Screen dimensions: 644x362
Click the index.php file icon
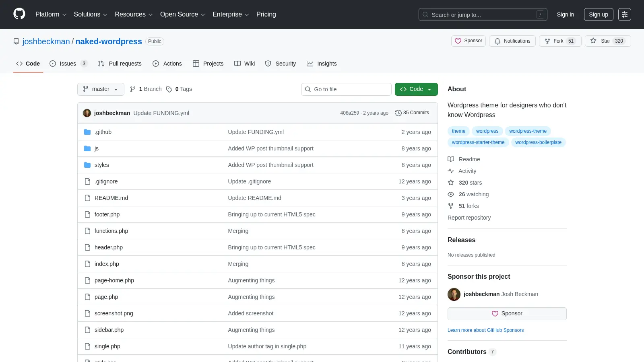87,264
